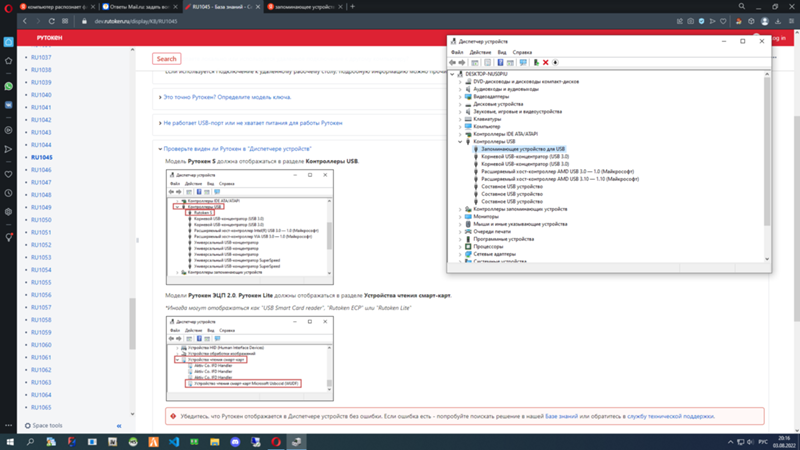
Task: Click search tabs magnifier in Opera title bar
Action: 742,6
